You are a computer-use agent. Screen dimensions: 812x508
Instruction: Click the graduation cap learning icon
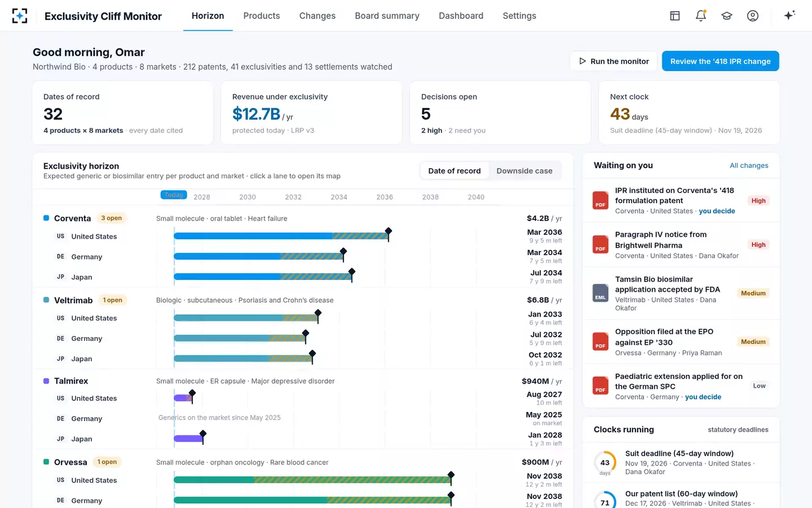click(x=727, y=16)
